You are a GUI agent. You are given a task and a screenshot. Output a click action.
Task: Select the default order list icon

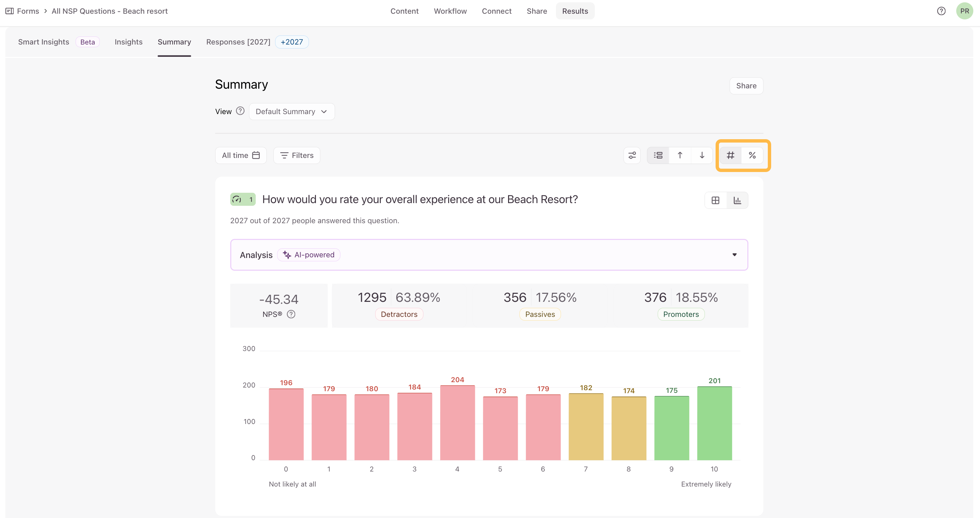[658, 155]
